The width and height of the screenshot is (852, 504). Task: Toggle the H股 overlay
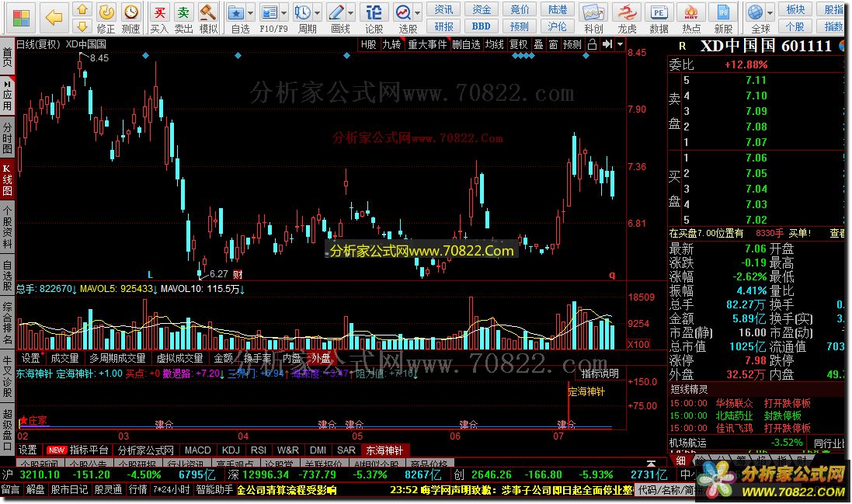[x=368, y=44]
